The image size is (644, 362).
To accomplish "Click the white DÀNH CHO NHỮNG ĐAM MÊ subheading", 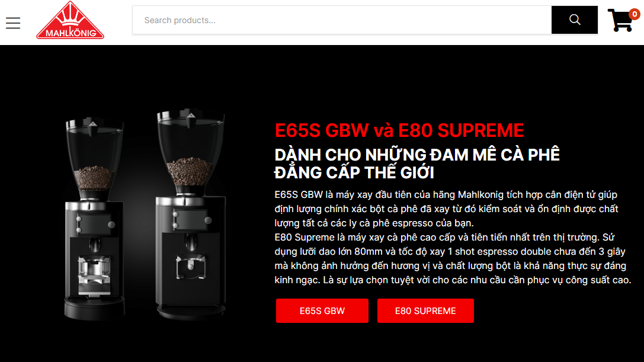I will (x=417, y=164).
